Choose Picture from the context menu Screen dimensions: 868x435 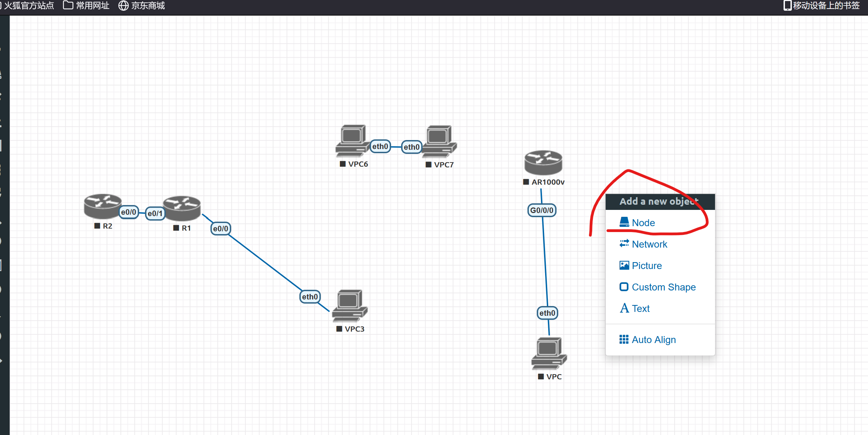646,266
